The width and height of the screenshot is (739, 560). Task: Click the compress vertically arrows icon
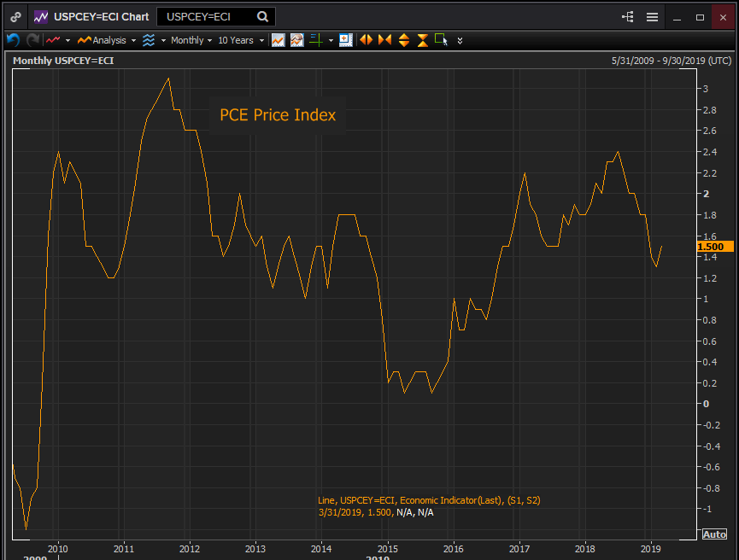click(x=423, y=40)
